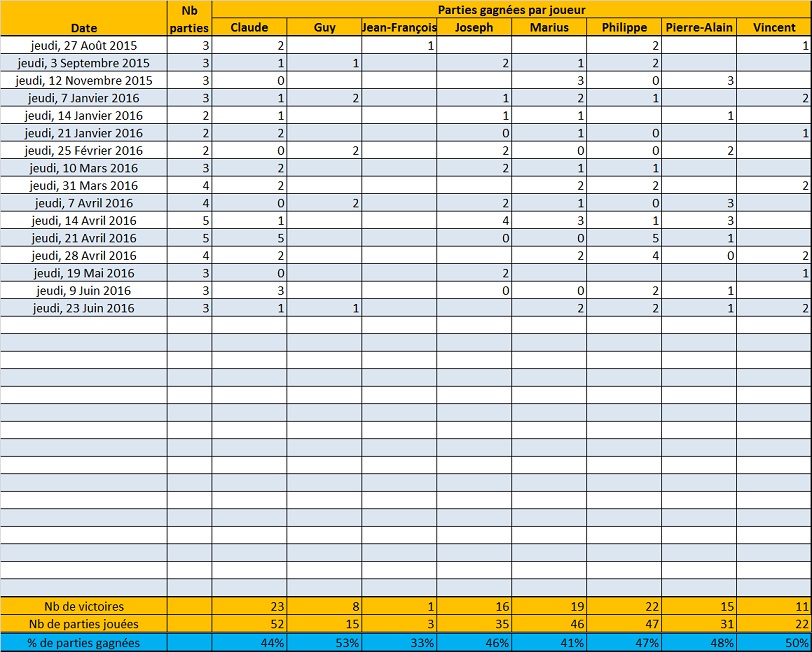Select the date jeudi, 21 Janvier 2016
Image resolution: width=812 pixels, height=652 pixels.
pyautogui.click(x=83, y=133)
